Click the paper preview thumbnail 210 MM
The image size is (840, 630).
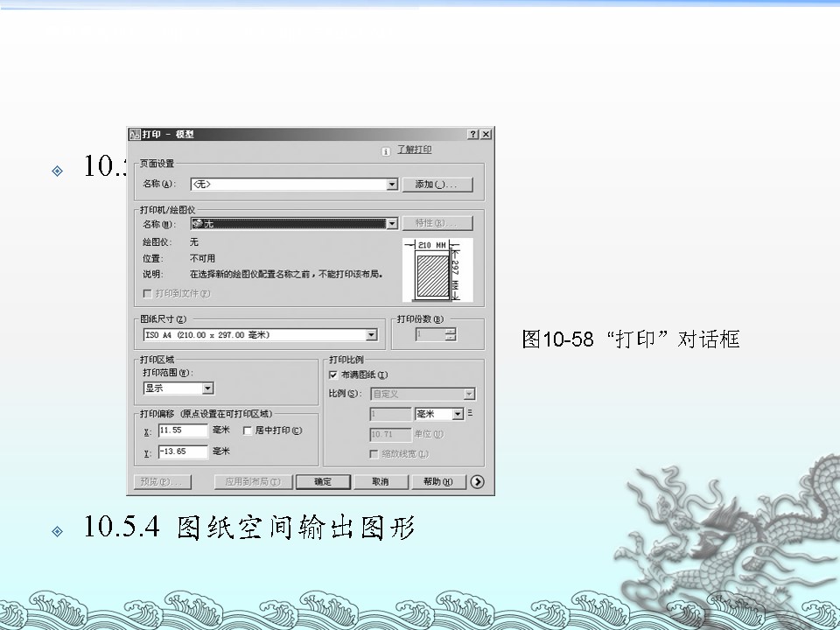click(x=437, y=269)
